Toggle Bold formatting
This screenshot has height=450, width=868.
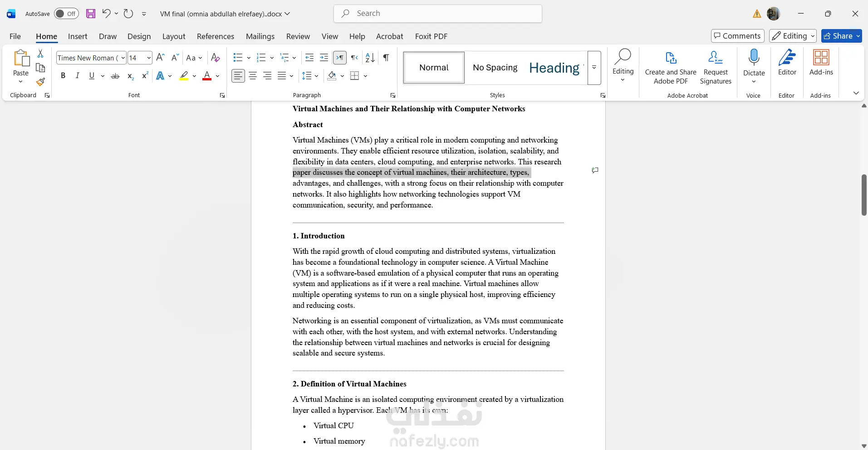63,76
